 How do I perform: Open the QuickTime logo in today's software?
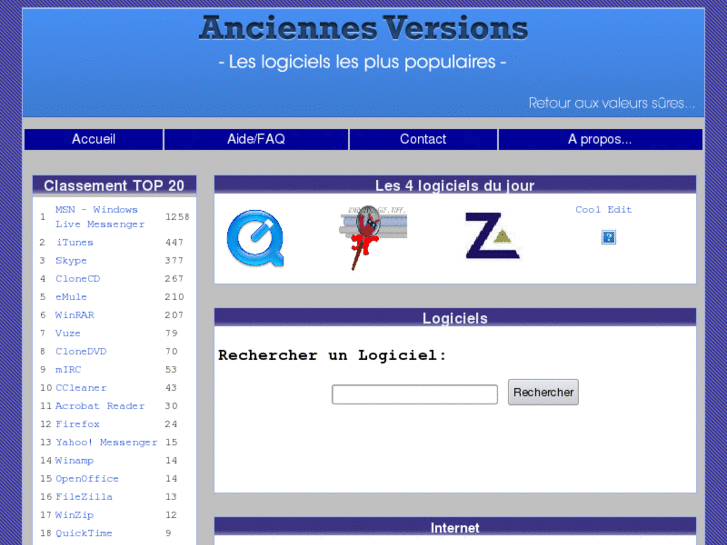pos(255,238)
